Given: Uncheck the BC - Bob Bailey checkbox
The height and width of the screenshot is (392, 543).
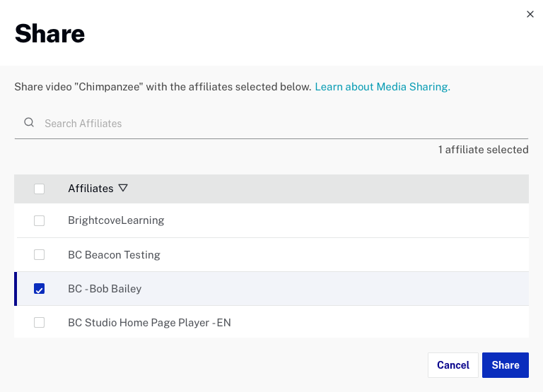Looking at the screenshot, I should [40, 289].
